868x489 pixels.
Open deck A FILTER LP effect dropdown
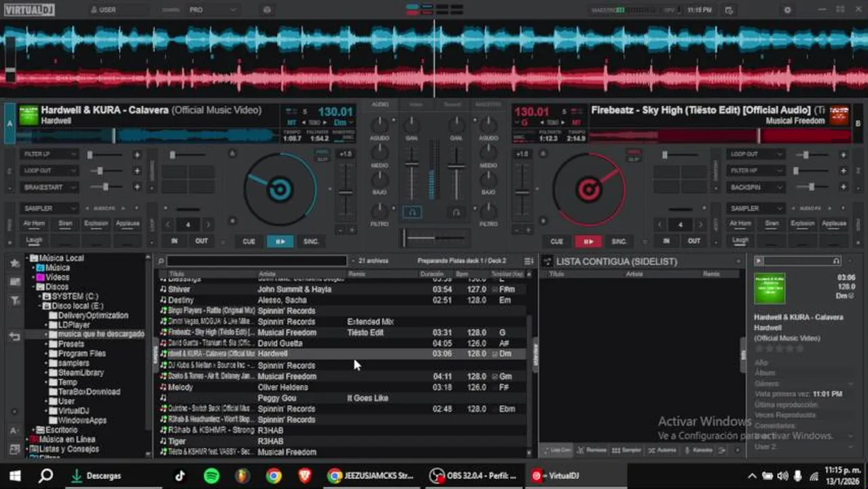tap(49, 154)
